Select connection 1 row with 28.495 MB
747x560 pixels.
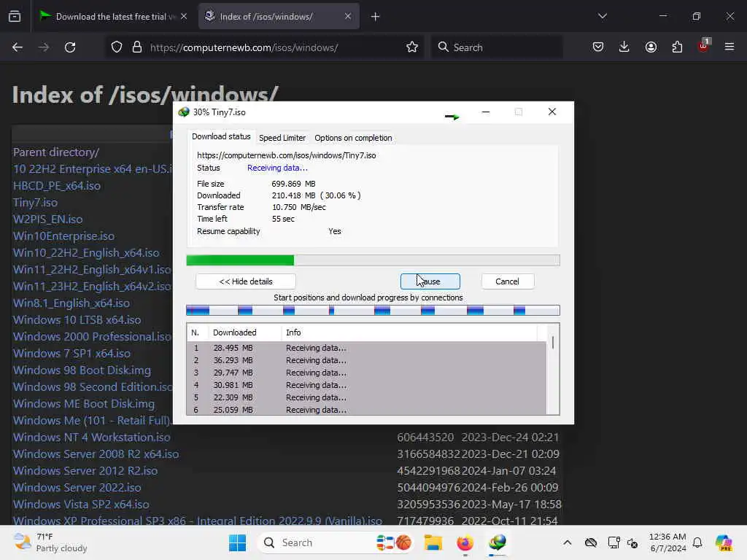point(366,348)
